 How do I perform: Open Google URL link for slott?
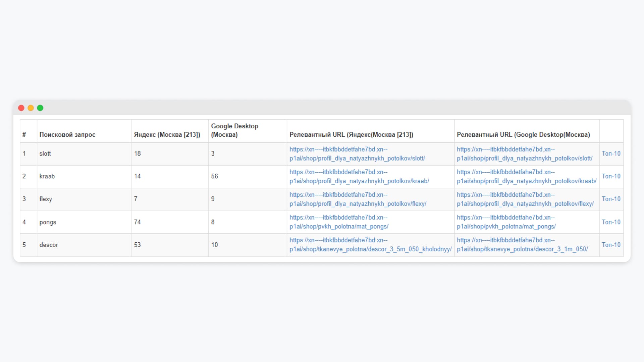pyautogui.click(x=525, y=154)
